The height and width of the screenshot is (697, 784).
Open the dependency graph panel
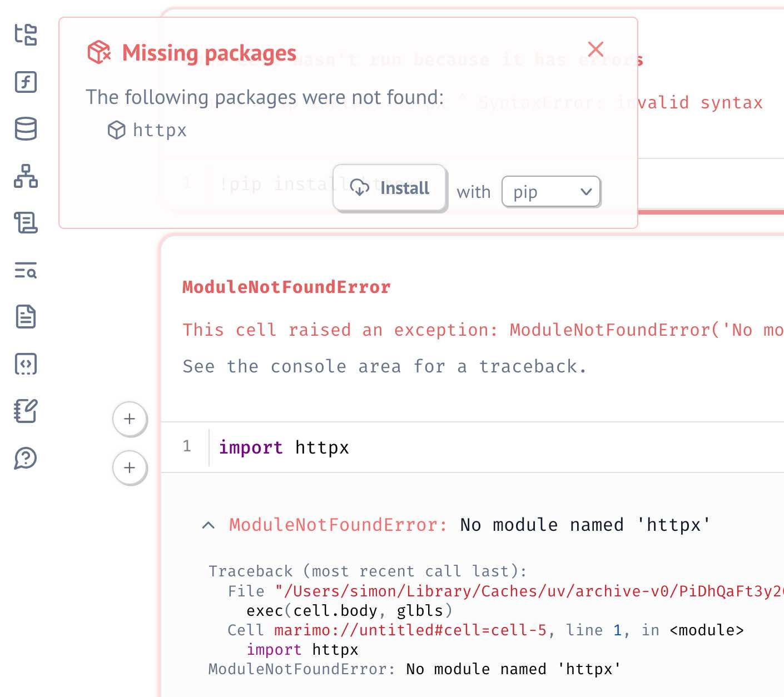(26, 176)
